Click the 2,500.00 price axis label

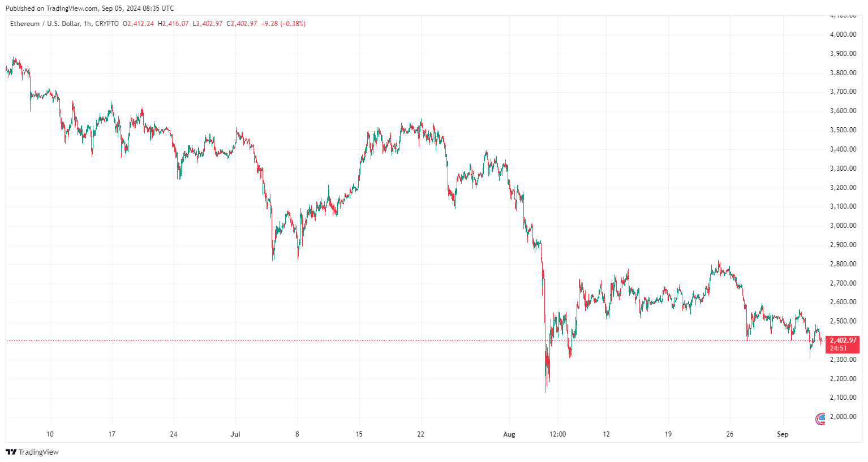coord(843,321)
